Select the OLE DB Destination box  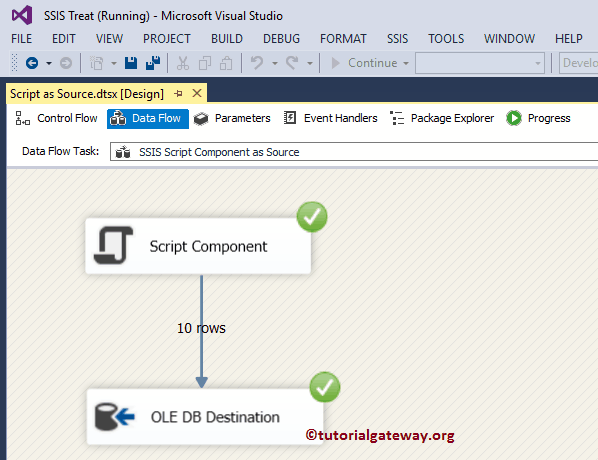205,417
